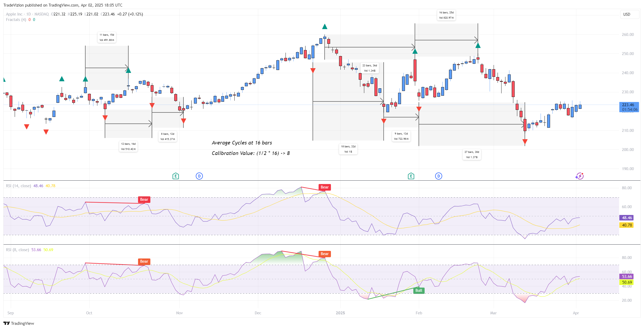Screen dimensions: 644x329
Task: Select the '11 bars, 15d' measurement label
Action: point(107,37)
